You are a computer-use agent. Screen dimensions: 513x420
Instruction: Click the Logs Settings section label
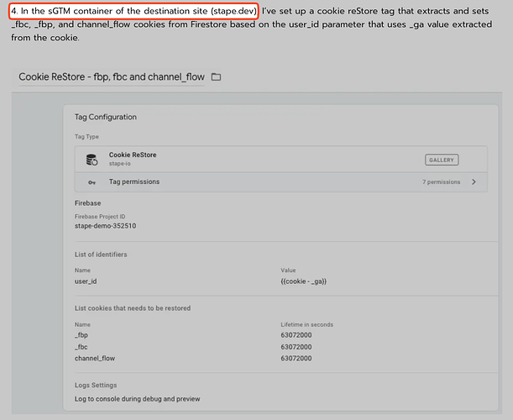pos(96,385)
